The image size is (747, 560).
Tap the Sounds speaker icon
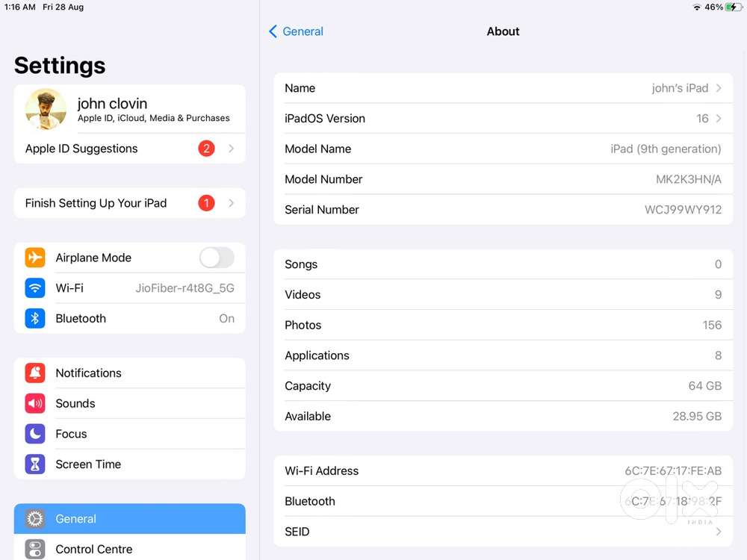pyautogui.click(x=35, y=403)
